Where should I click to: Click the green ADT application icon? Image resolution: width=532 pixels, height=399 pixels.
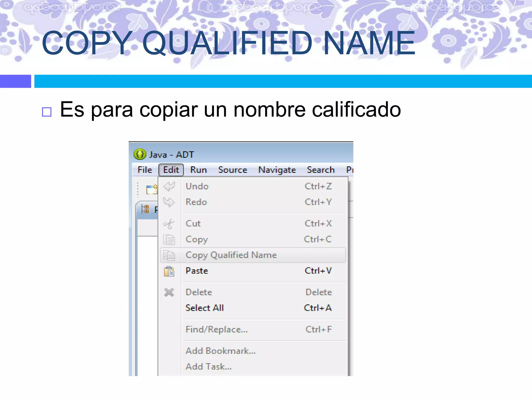pos(140,154)
